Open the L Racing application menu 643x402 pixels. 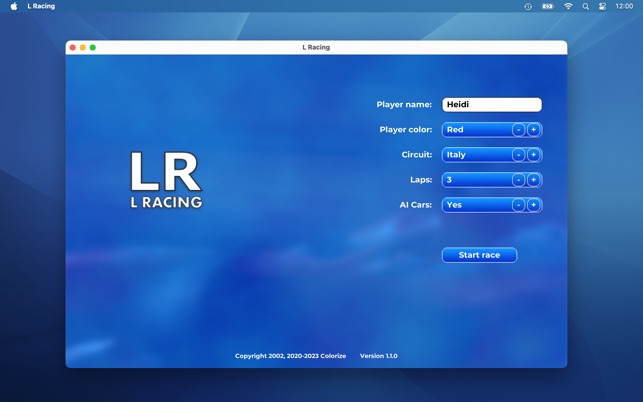[x=41, y=6]
